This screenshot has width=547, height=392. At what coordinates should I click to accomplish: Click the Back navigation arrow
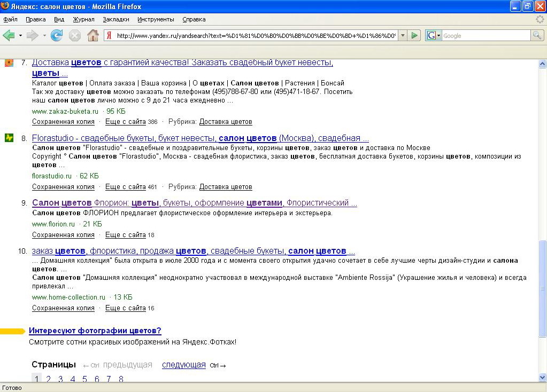tap(9, 36)
